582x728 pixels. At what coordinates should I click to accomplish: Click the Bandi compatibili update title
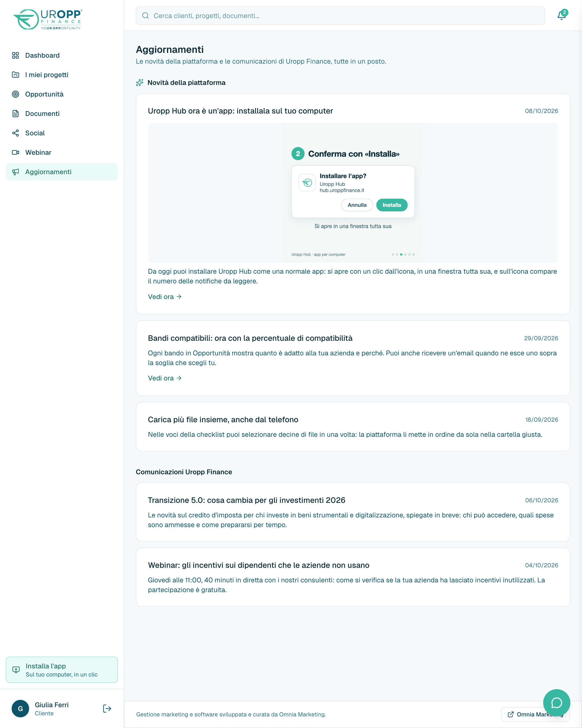pos(250,338)
